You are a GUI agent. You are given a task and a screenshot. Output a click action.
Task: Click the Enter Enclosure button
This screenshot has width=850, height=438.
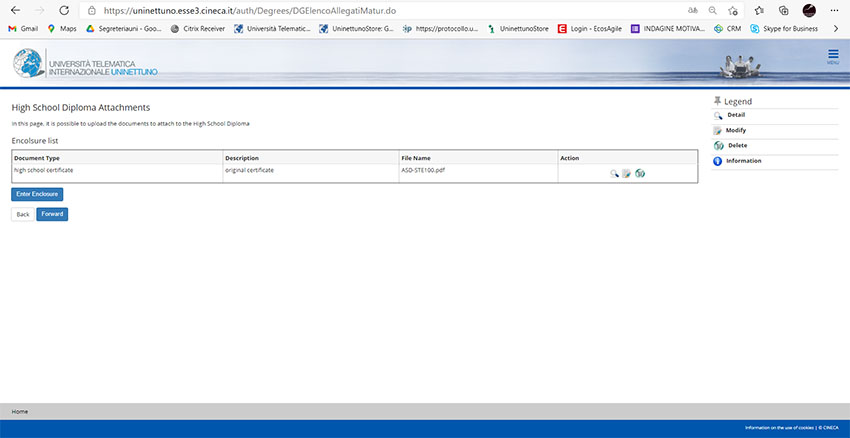(x=37, y=193)
